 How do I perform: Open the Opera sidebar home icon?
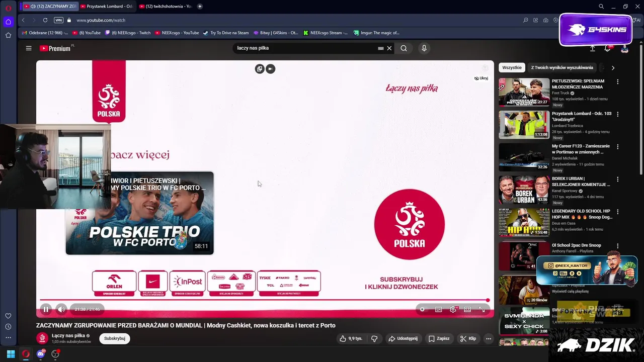pyautogui.click(x=8, y=22)
